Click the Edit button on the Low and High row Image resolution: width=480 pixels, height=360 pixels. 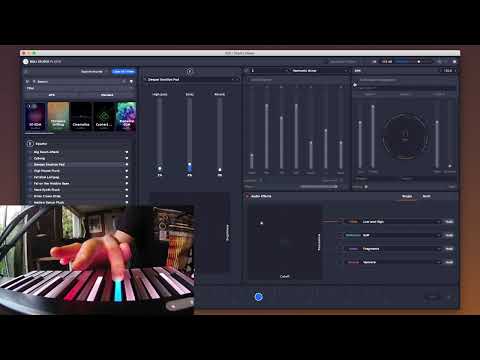click(x=449, y=222)
